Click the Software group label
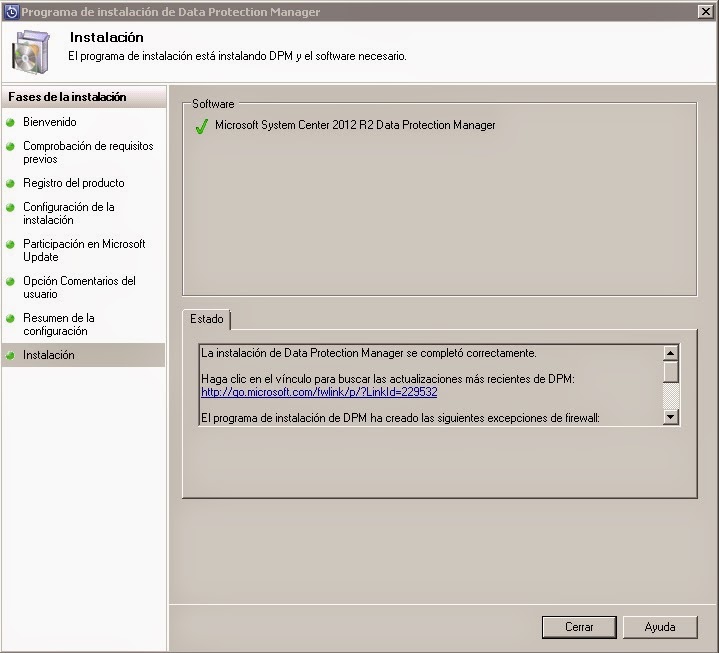This screenshot has width=719, height=653. coord(213,104)
